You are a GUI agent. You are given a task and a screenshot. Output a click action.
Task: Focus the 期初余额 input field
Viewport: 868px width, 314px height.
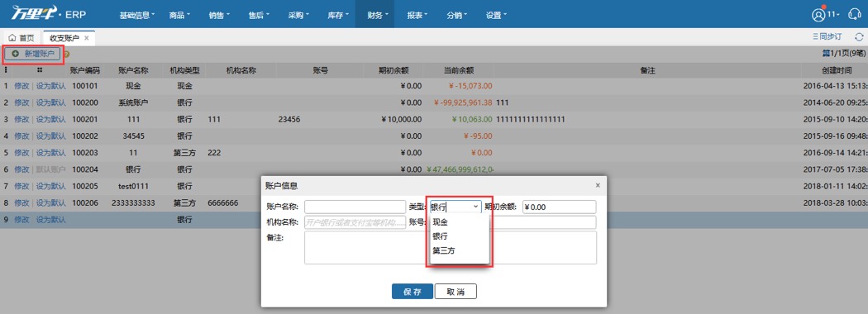pyautogui.click(x=559, y=207)
